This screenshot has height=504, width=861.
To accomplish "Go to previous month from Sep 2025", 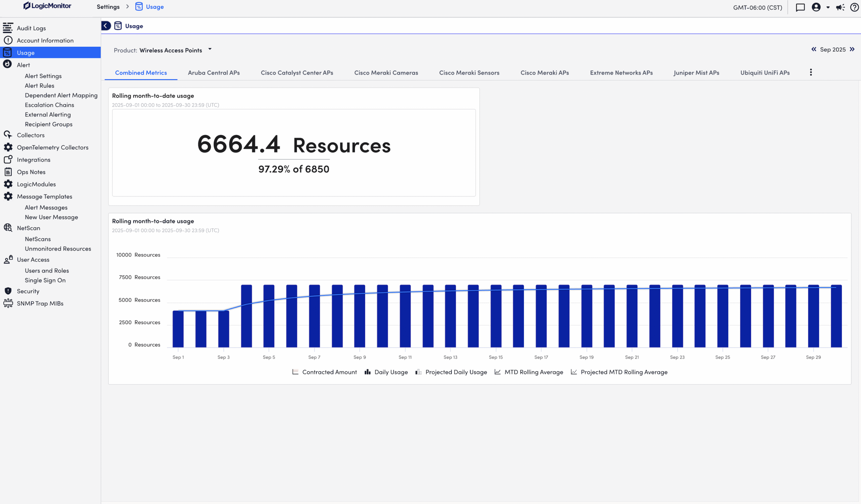I will point(814,49).
